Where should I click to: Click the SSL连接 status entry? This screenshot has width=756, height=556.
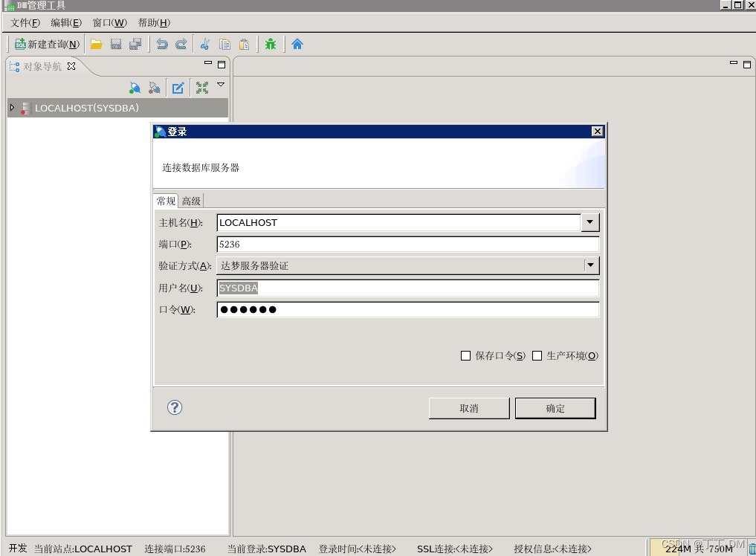[x=455, y=549]
